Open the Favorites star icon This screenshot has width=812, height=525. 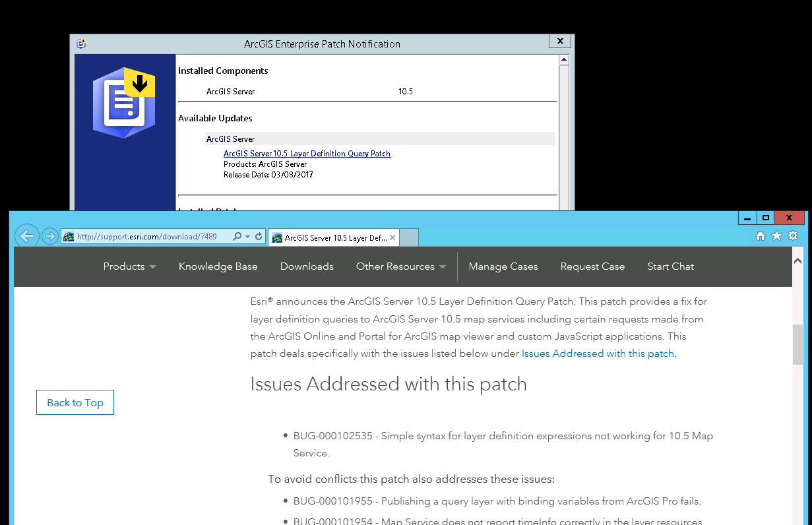tap(776, 236)
